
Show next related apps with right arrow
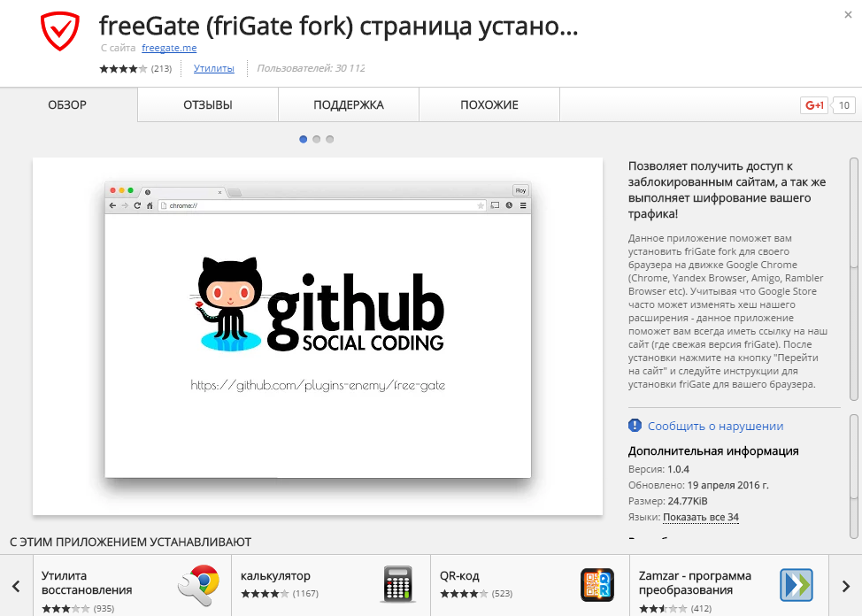tap(845, 586)
